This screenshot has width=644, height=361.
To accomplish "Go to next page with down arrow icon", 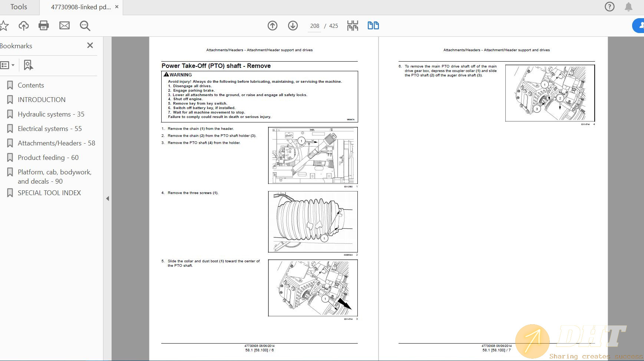I will click(293, 26).
